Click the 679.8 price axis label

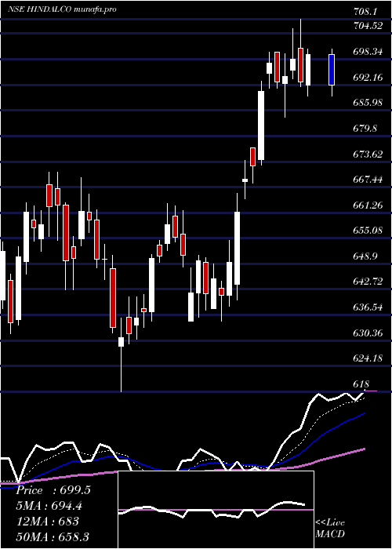[x=365, y=129]
